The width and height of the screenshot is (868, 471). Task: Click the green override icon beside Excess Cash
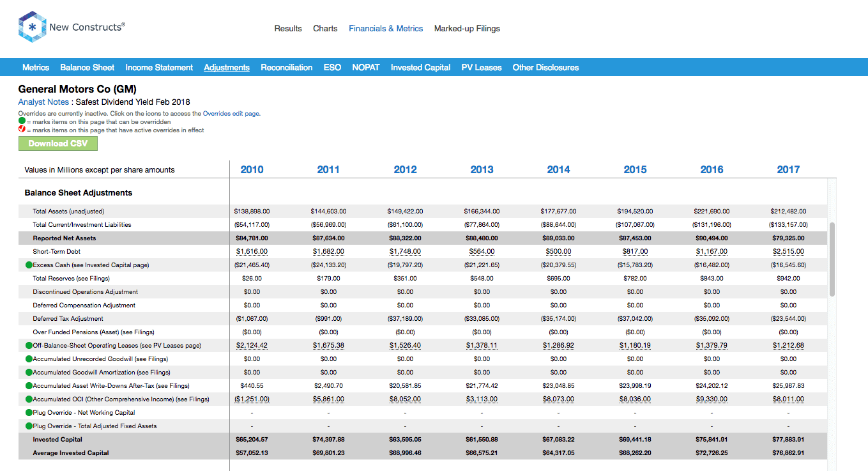pos(29,265)
